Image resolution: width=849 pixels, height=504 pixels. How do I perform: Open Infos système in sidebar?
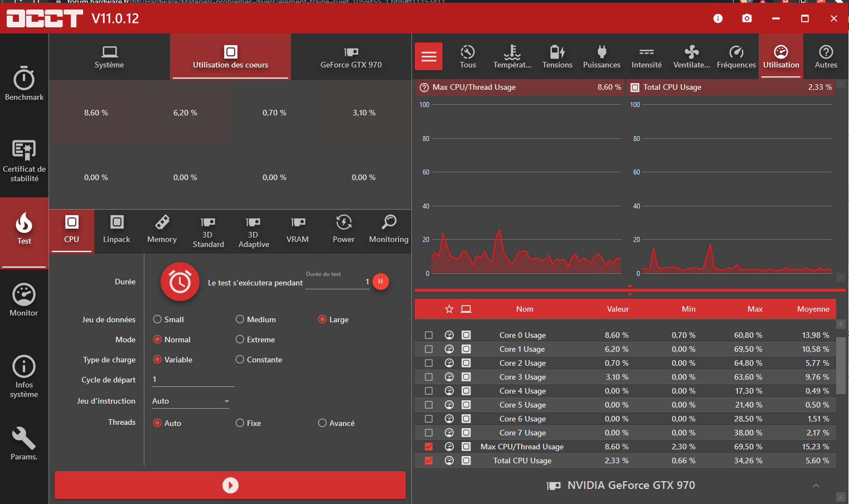click(24, 376)
